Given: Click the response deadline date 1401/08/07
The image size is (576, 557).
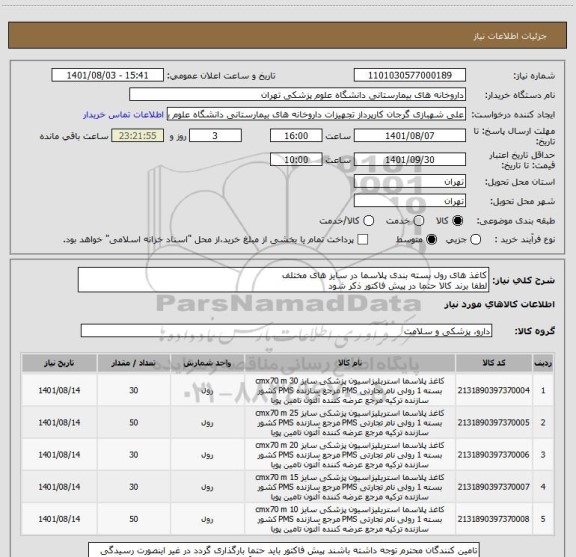Looking at the screenshot, I should coord(410,136).
